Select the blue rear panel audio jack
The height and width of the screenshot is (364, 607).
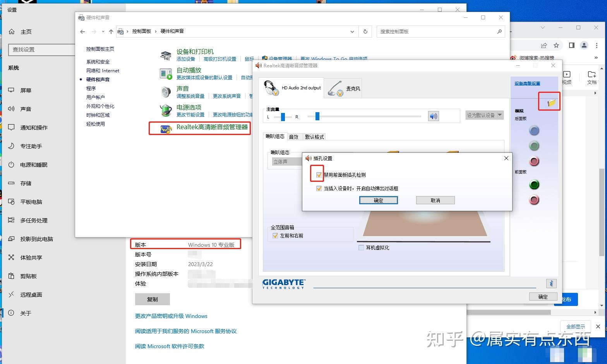534,131
